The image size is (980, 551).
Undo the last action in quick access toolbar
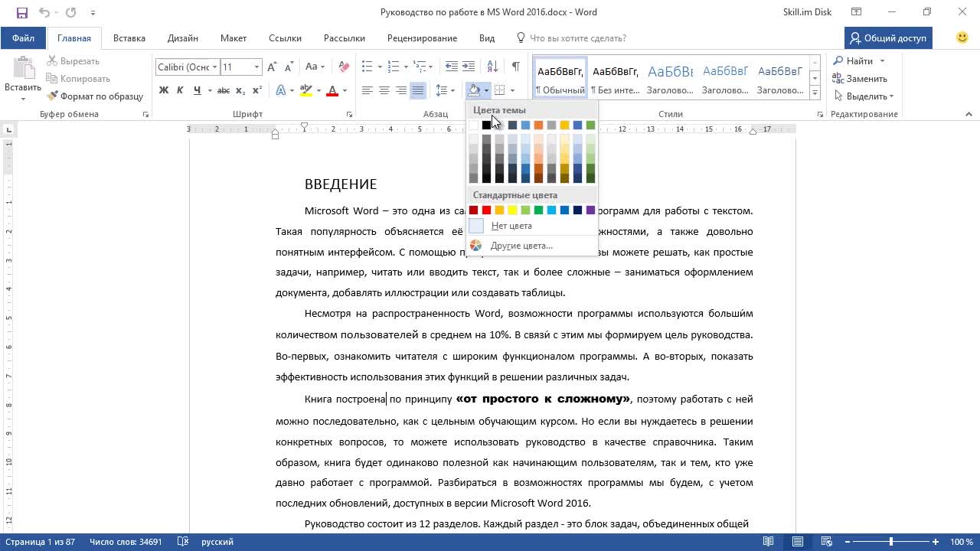[x=43, y=12]
